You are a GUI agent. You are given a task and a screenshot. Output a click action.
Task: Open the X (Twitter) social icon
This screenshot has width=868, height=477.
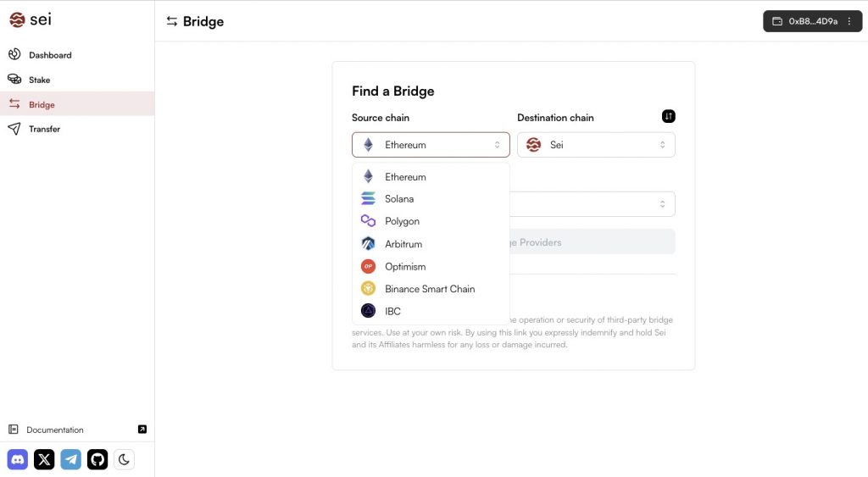(44, 459)
